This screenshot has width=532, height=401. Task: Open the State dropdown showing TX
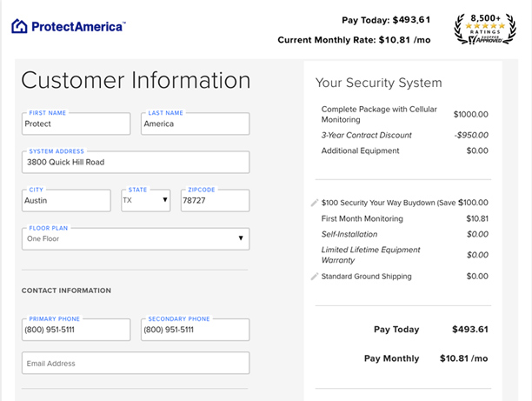[145, 200]
